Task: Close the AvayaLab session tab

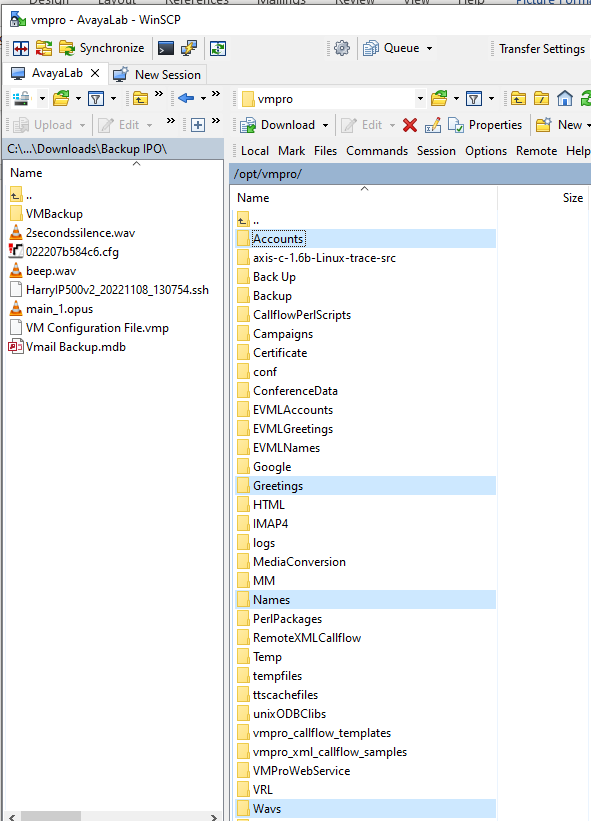Action: click(x=95, y=73)
